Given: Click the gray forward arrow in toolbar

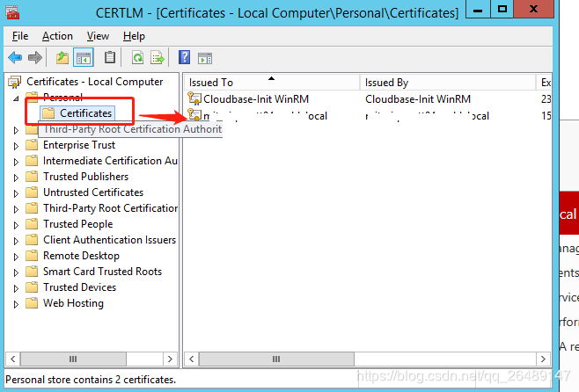Looking at the screenshot, I should (35, 58).
